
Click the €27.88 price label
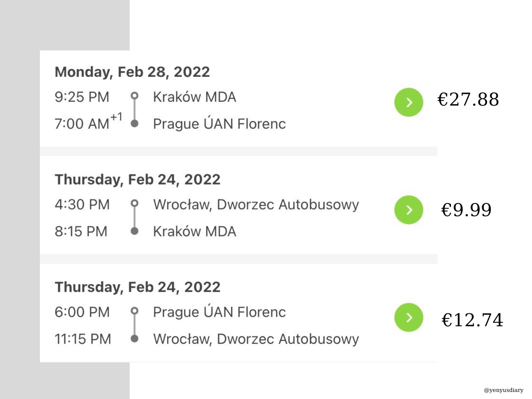(468, 100)
